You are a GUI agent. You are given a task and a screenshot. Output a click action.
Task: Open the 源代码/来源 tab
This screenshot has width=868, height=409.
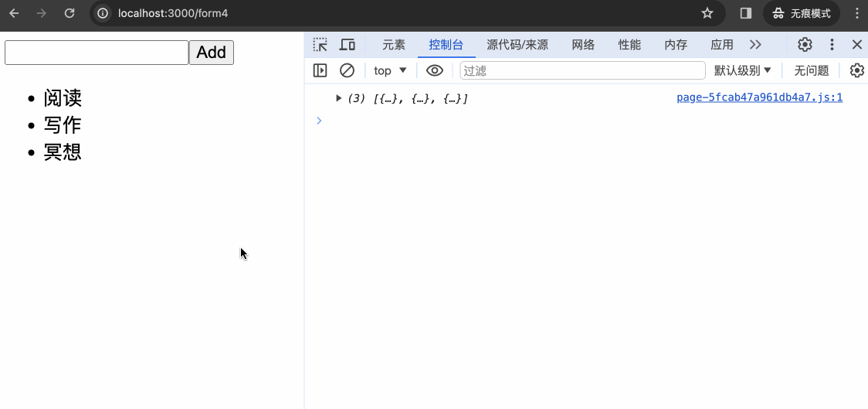pyautogui.click(x=517, y=45)
